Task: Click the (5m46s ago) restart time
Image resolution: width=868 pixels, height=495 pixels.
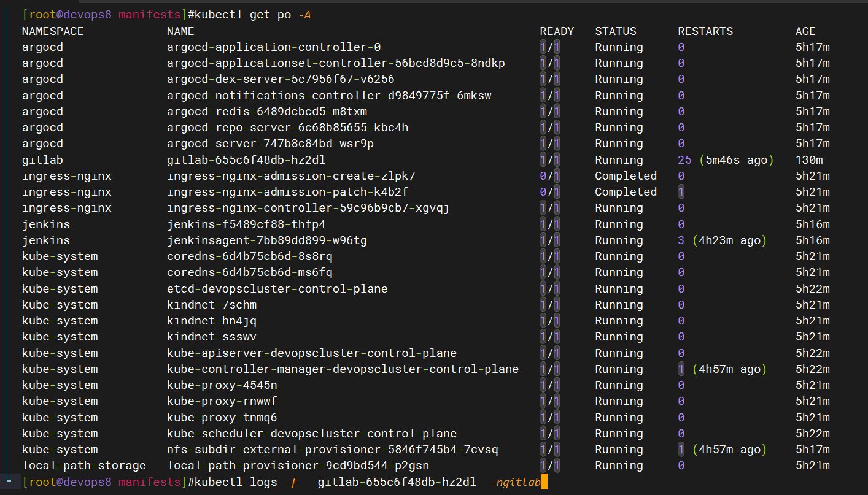Action: click(737, 160)
